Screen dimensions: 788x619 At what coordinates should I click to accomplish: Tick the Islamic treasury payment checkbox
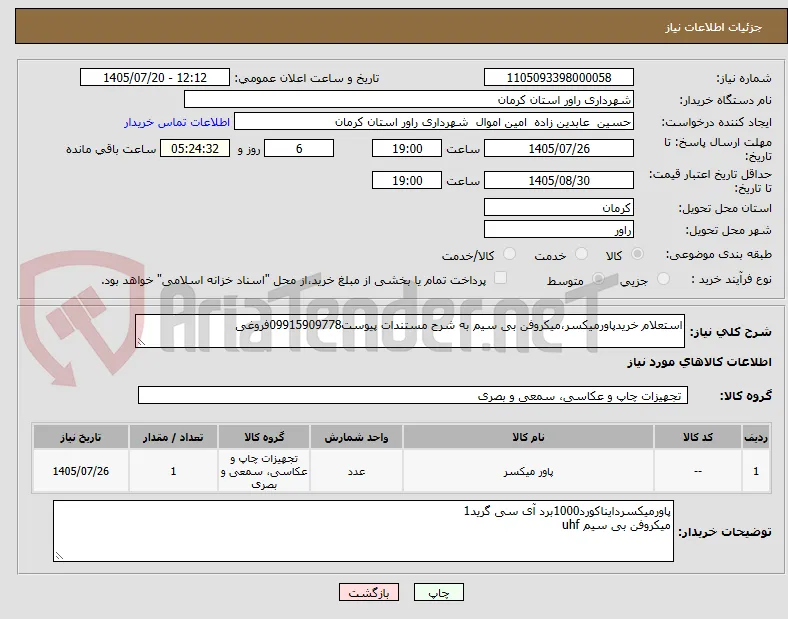[500, 278]
